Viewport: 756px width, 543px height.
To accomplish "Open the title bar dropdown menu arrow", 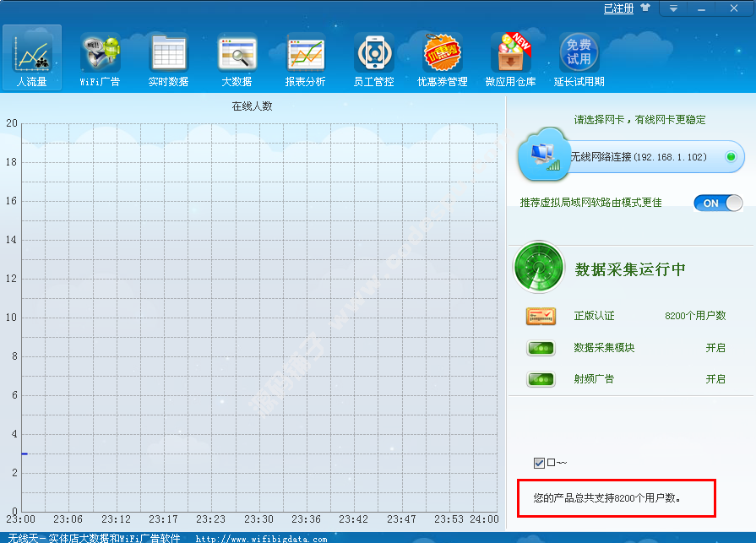I will click(673, 8).
